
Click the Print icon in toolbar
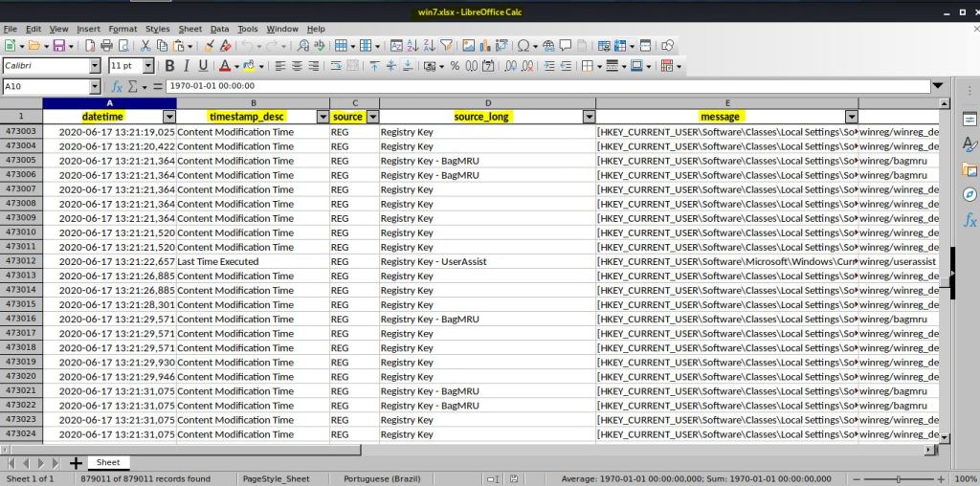(x=106, y=45)
